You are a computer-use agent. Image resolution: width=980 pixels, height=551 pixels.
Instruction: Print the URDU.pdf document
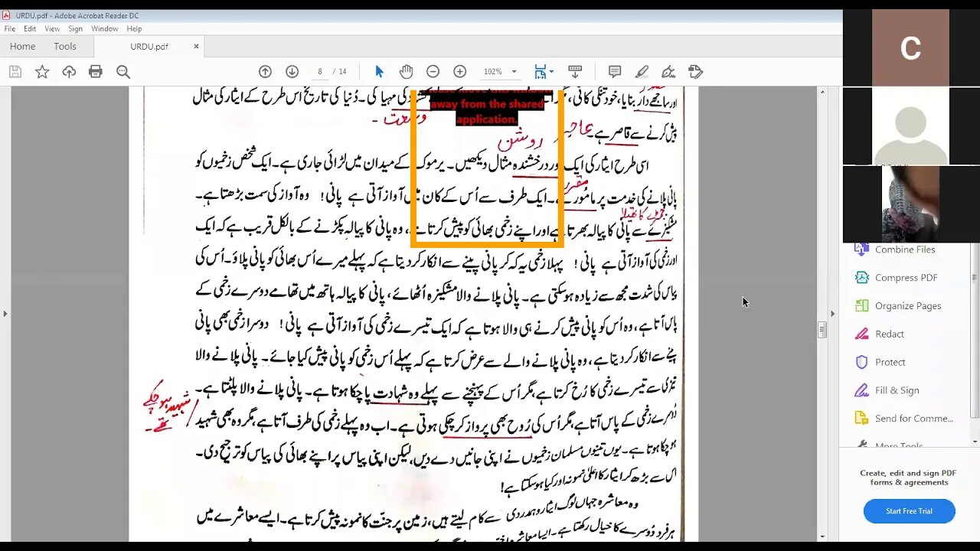pos(96,72)
